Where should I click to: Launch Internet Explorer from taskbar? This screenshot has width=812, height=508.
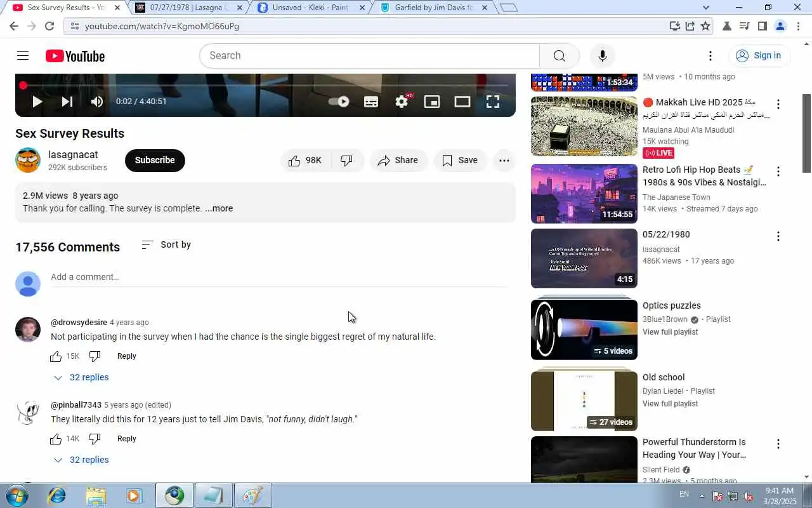pyautogui.click(x=57, y=495)
